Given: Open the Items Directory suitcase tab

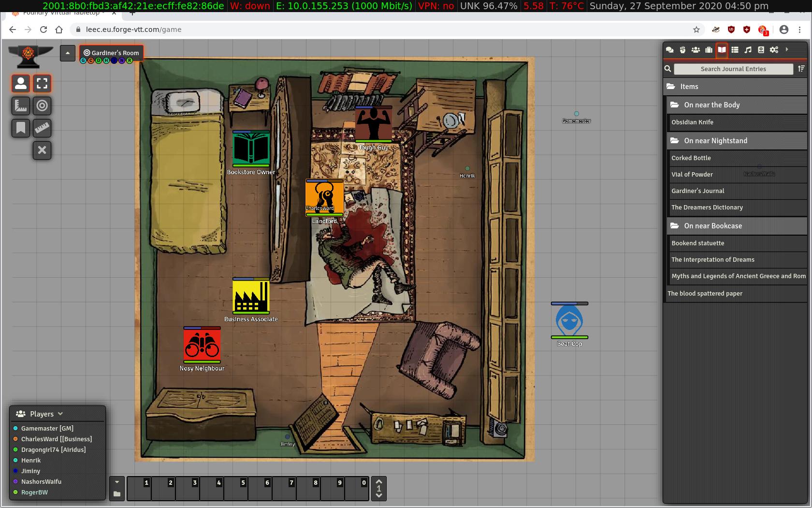Looking at the screenshot, I should tap(709, 50).
